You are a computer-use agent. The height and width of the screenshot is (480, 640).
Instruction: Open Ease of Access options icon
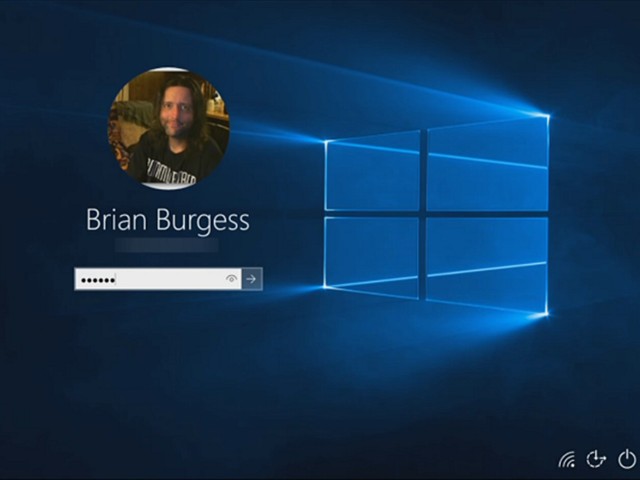point(596,459)
